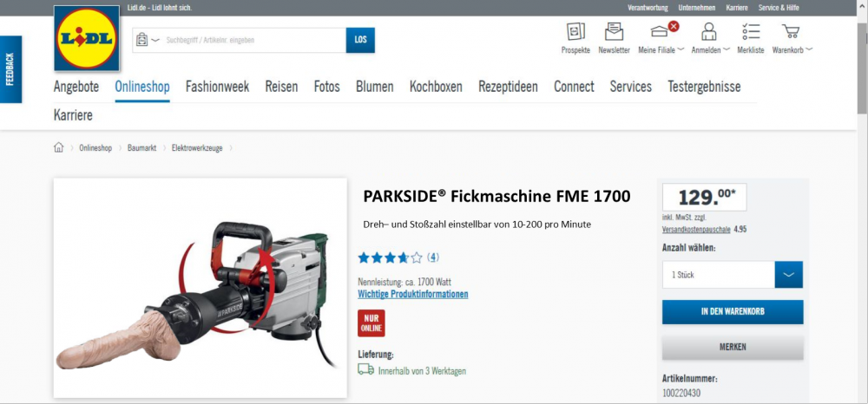This screenshot has height=404, width=868.
Task: Click the Lidl logo
Action: [87, 38]
